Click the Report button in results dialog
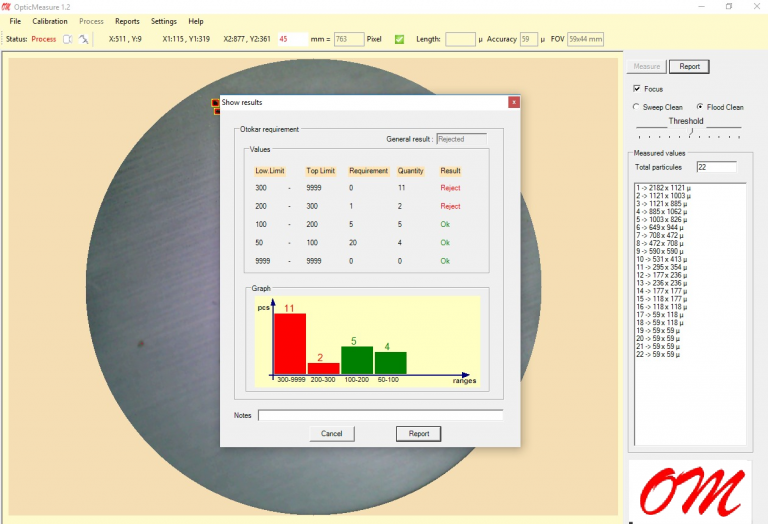Viewport: 768px width, 524px height. (418, 434)
